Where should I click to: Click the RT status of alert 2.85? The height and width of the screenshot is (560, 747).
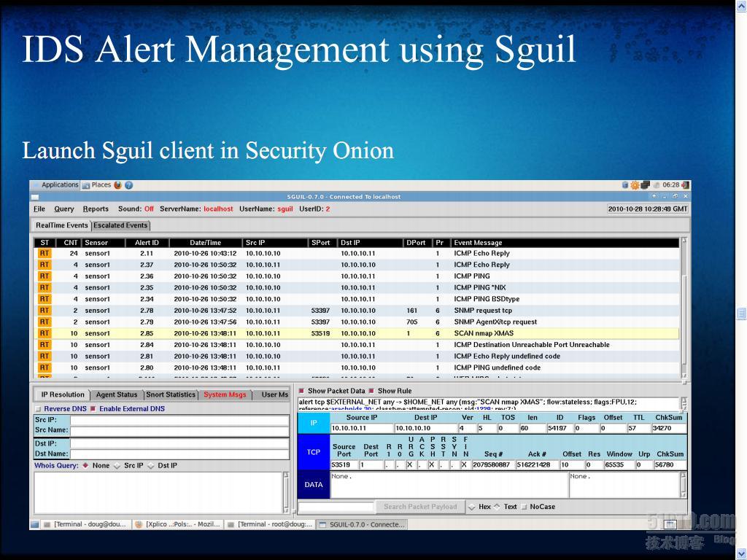(44, 333)
